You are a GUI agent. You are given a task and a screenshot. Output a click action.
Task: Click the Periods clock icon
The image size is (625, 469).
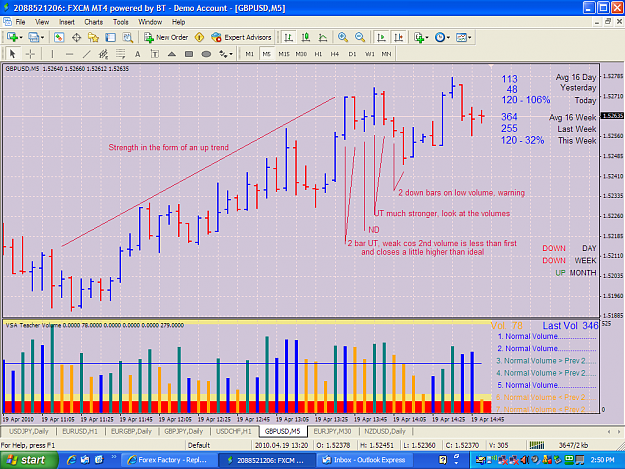pos(440,37)
